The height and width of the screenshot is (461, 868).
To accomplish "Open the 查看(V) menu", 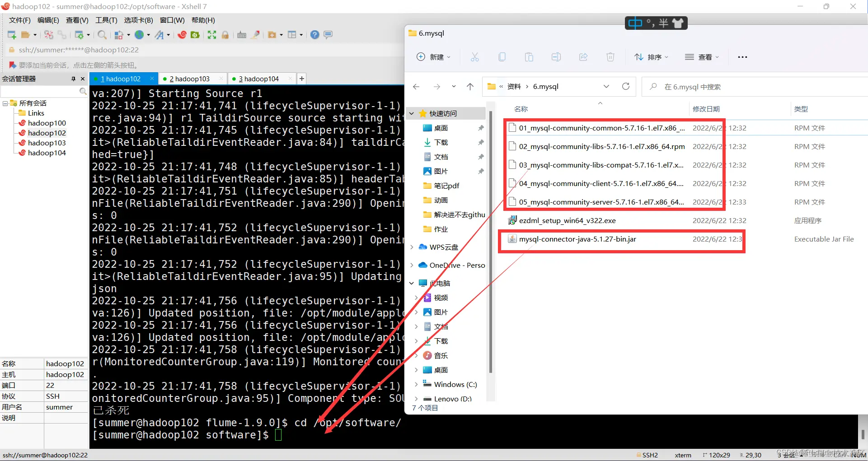I will 77,20.
